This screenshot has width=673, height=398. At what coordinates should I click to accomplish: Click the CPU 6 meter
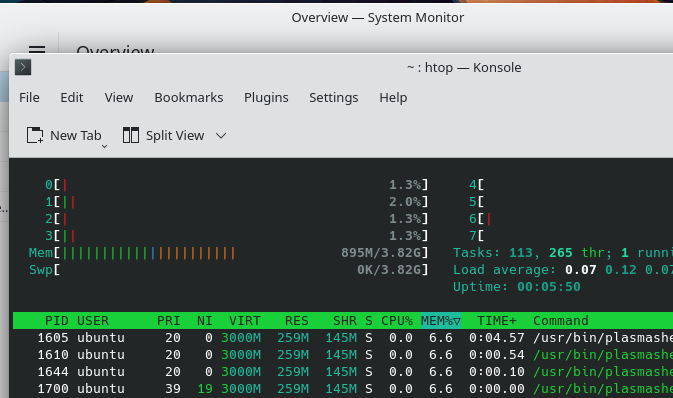pyautogui.click(x=571, y=219)
